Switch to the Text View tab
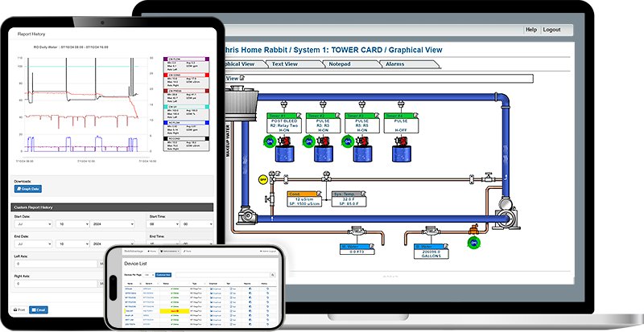The height and width of the screenshot is (332, 644). coord(285,63)
